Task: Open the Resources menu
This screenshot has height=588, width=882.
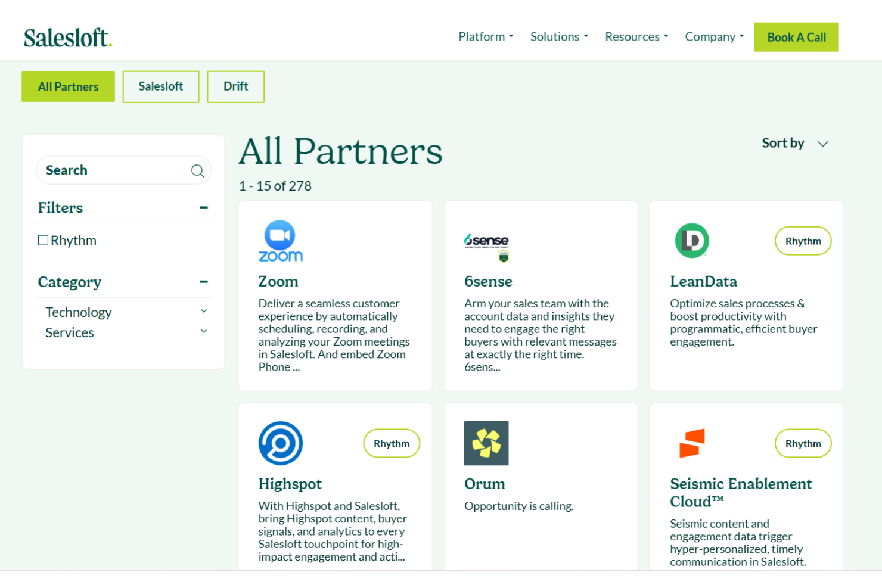Action: tap(636, 37)
